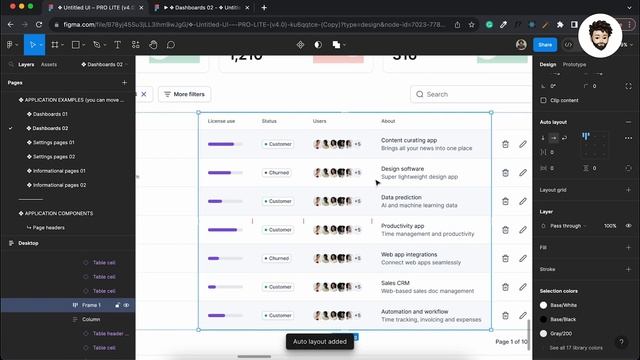This screenshot has height=360, width=640.
Task: Toggle lock on Frame 1 layer
Action: click(x=118, y=305)
